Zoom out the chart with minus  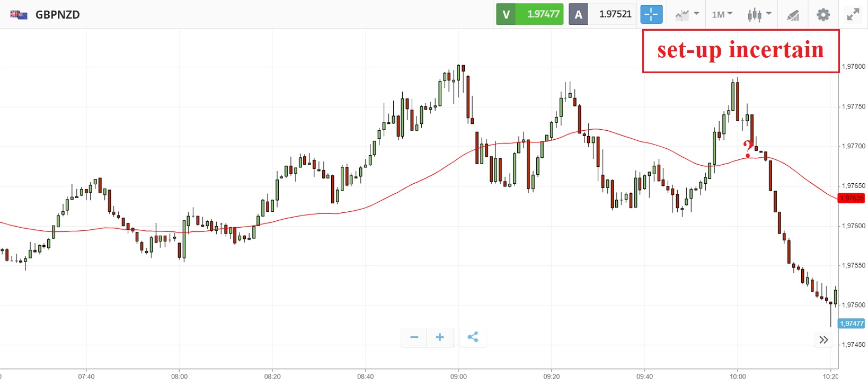[x=414, y=337]
